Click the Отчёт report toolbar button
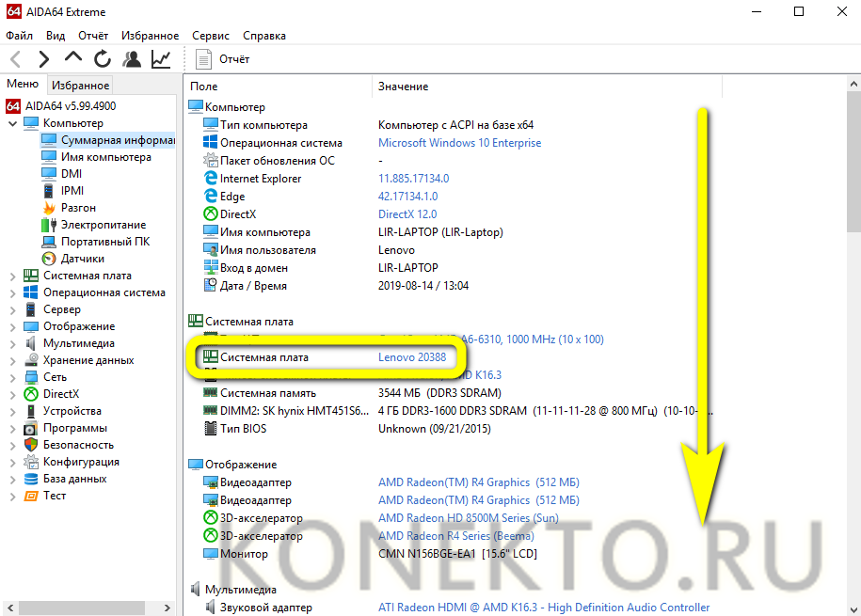 point(223,59)
